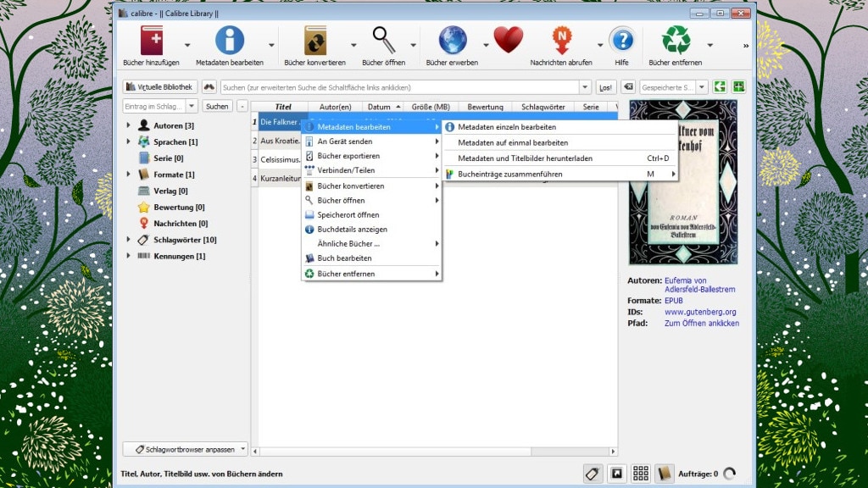Screen dimensions: 868x488
Task: Toggle the cover browser icon in status bar
Action: (x=617, y=473)
